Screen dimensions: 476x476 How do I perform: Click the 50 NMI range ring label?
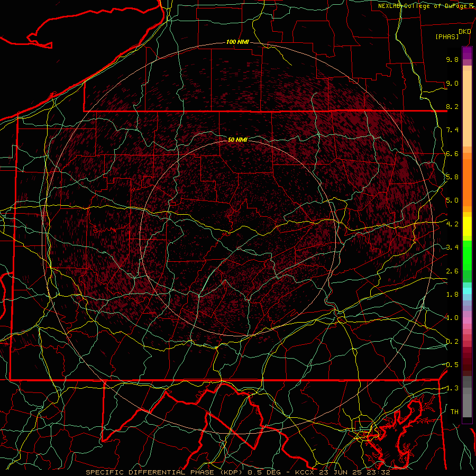coord(237,140)
